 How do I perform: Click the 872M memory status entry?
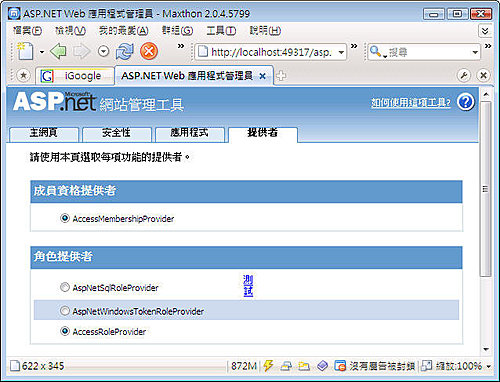click(244, 366)
